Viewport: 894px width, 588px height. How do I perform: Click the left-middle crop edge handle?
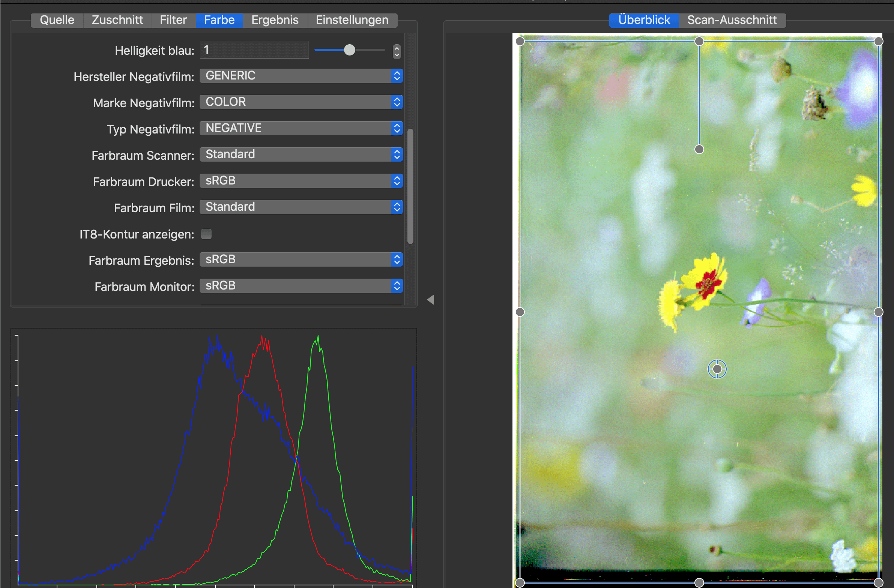click(520, 312)
